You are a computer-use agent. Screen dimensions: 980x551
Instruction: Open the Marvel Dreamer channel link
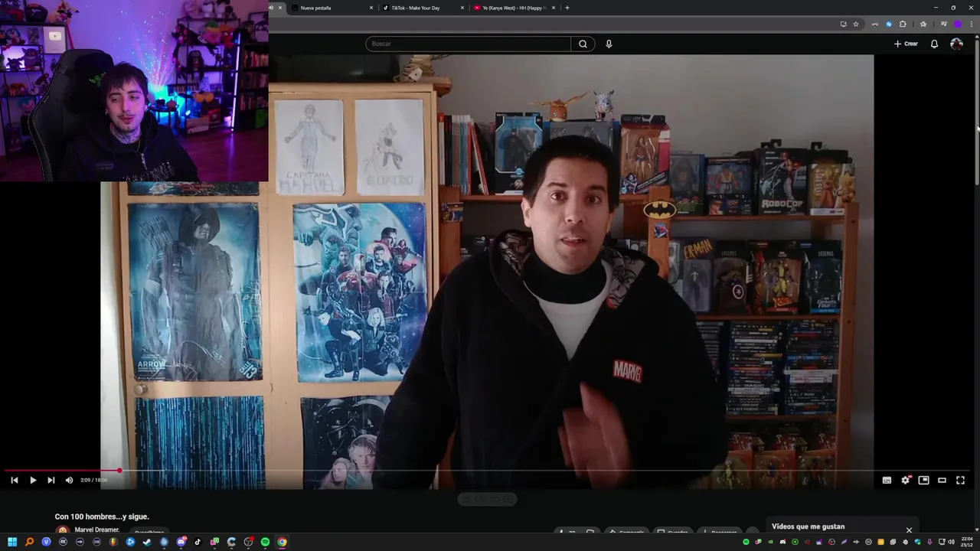tap(97, 530)
